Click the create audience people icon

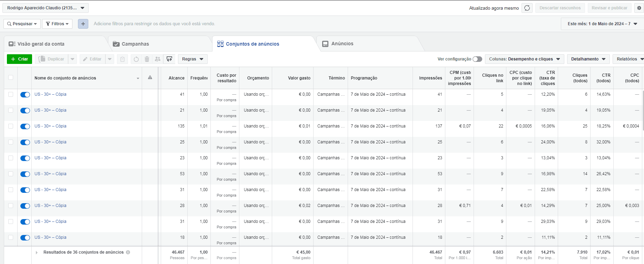pyautogui.click(x=158, y=59)
